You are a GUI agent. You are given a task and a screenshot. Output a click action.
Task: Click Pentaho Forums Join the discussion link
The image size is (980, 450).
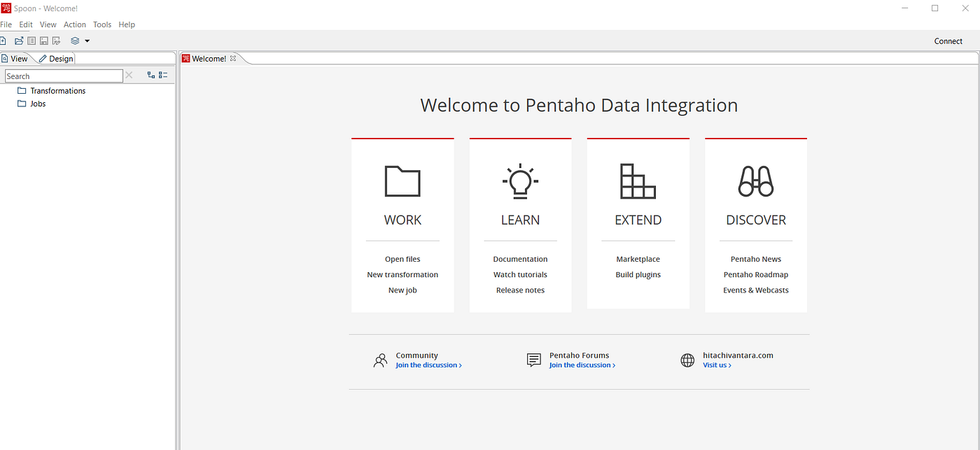(x=582, y=365)
